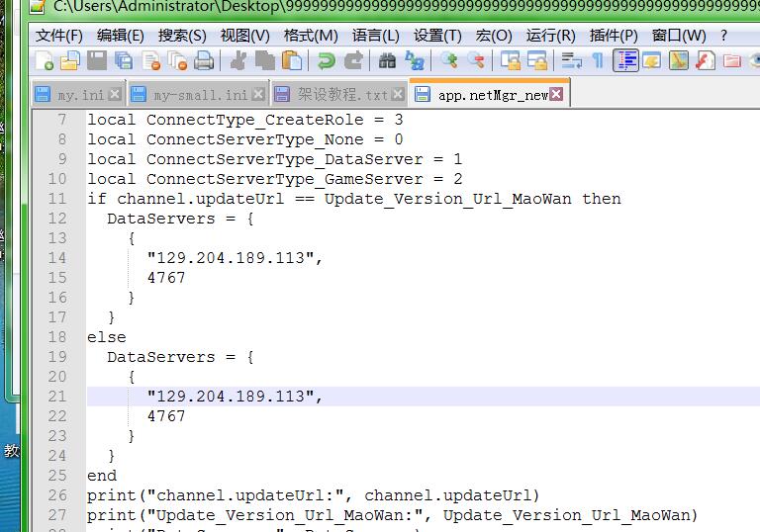Close the my.ini tab
This screenshot has height=532, width=760.
pos(115,94)
